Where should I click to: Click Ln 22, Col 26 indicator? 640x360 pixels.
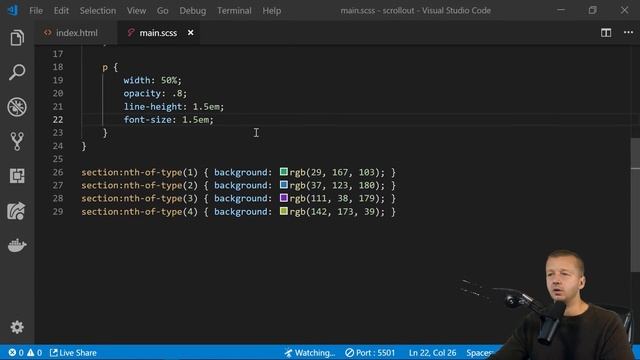432,353
